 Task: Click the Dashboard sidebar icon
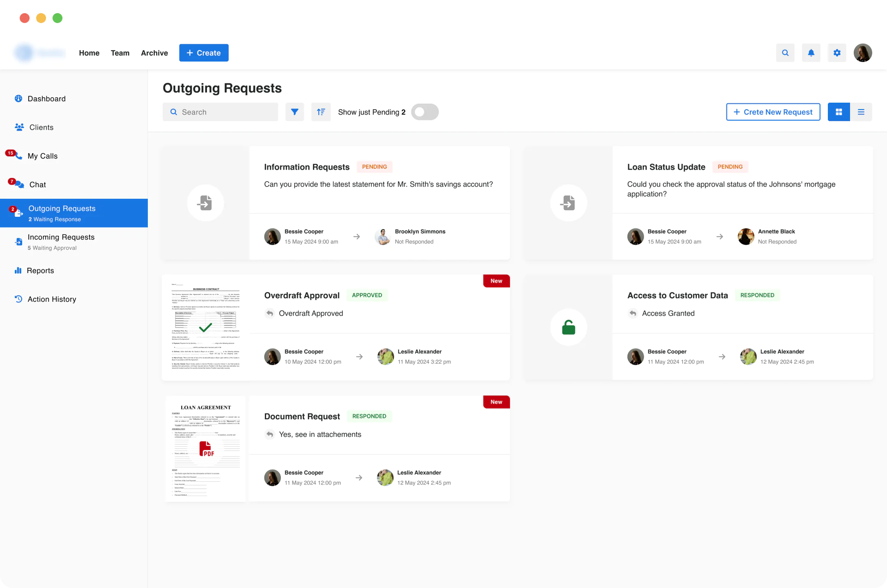[18, 99]
